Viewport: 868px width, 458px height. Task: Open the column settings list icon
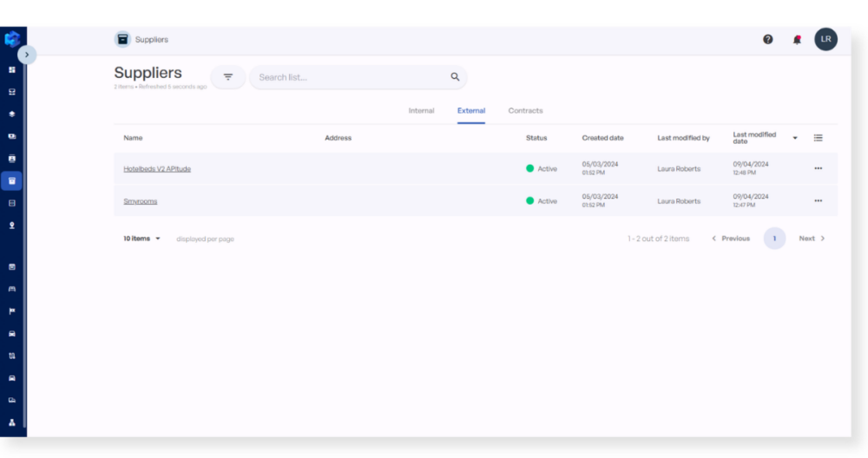click(819, 138)
